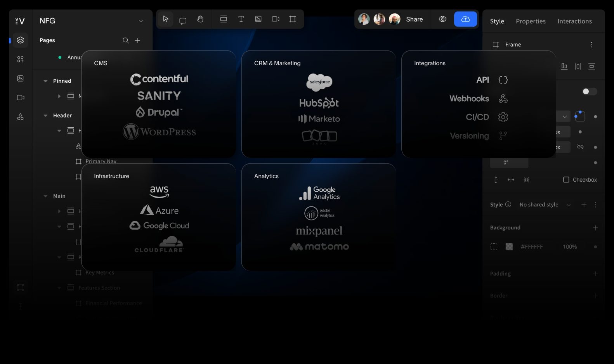Click the logo in the top-left corner
Screen dimensions: 614x364
click(20, 21)
